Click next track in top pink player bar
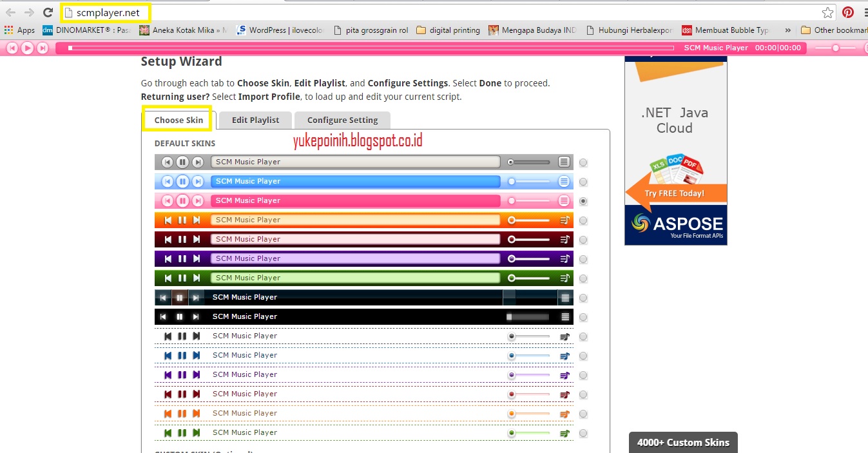 42,48
